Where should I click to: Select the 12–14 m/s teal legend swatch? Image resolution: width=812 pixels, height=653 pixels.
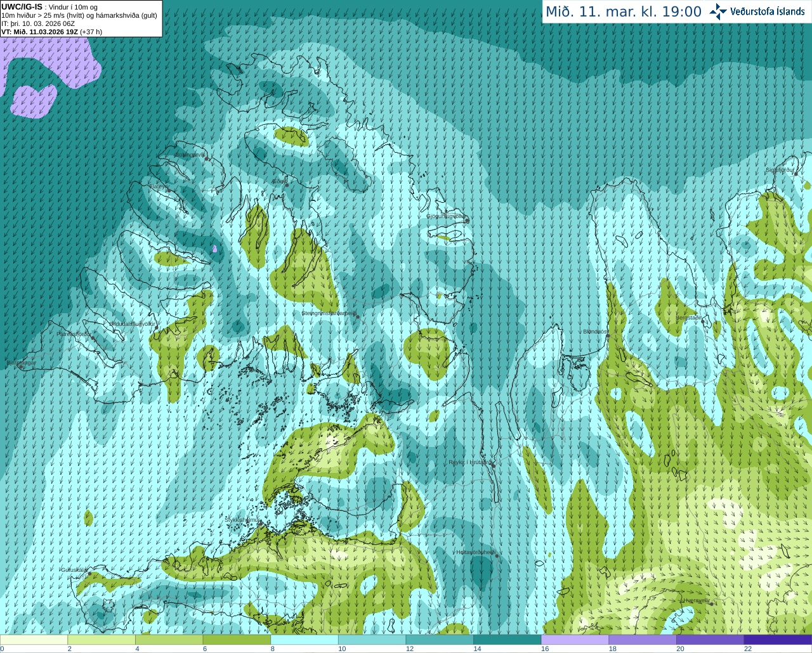pos(440,640)
